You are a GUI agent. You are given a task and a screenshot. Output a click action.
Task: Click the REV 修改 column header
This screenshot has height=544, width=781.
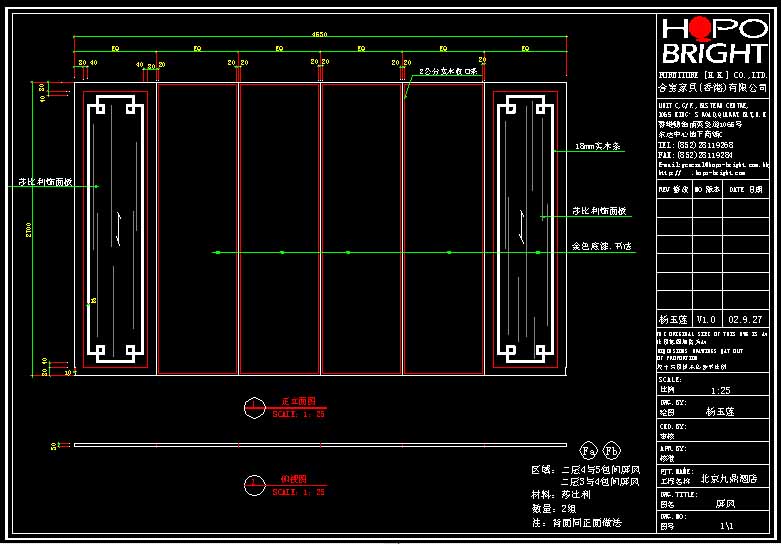674,190
